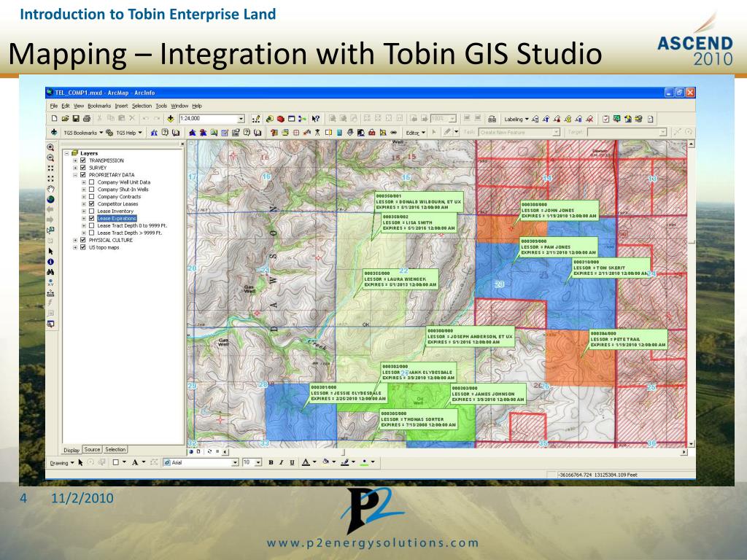747x560 pixels.
Task: Toggle the PROPRIETARY DATA group checkbox
Action: coord(83,175)
